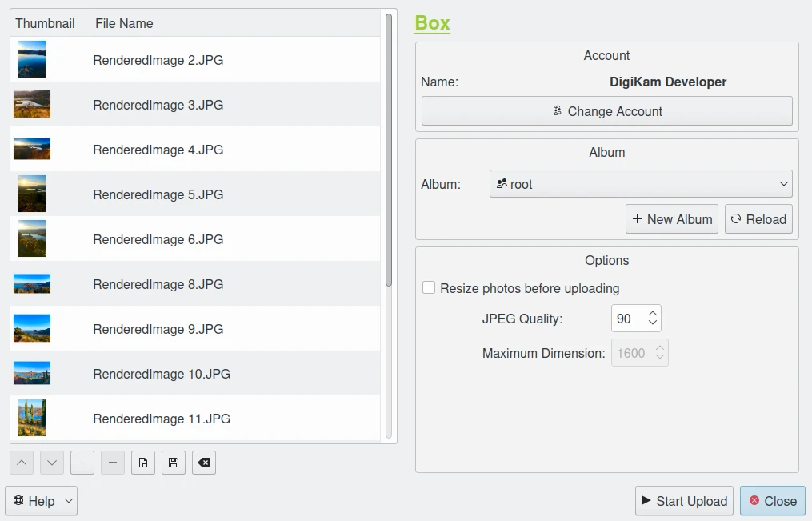Click the add images plus button
The height and width of the screenshot is (521, 812).
pyautogui.click(x=82, y=463)
